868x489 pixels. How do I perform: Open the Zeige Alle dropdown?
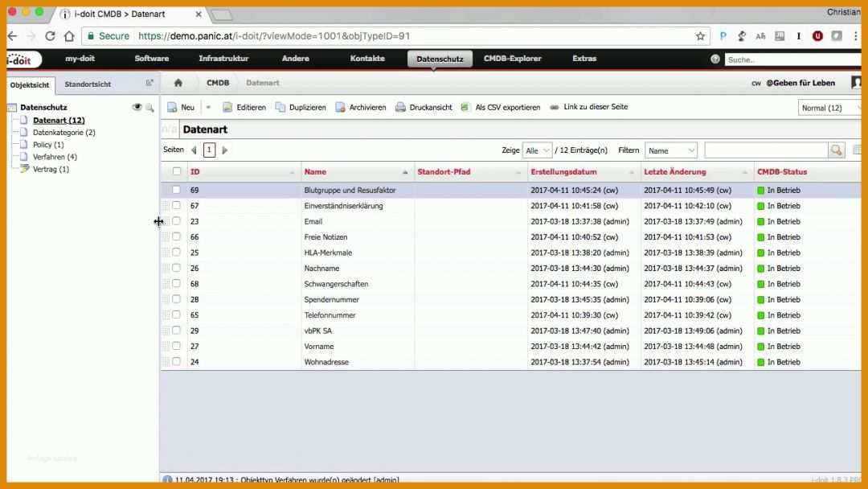tap(537, 150)
